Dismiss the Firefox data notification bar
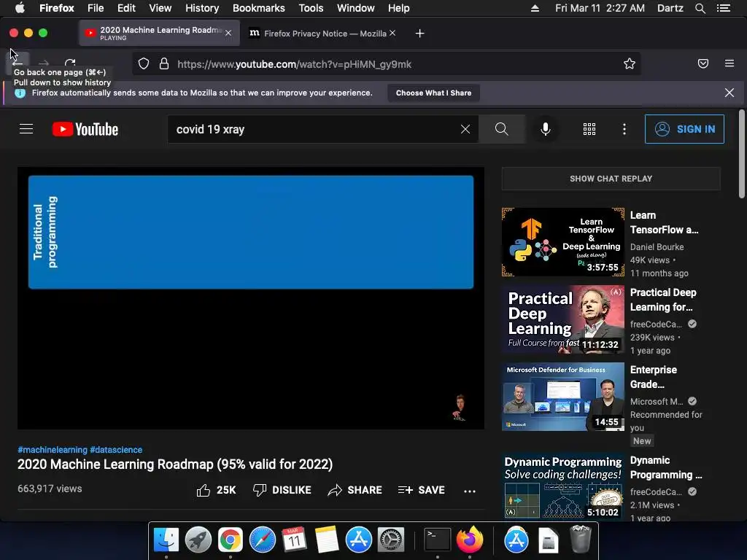This screenshot has width=747, height=560. click(729, 93)
